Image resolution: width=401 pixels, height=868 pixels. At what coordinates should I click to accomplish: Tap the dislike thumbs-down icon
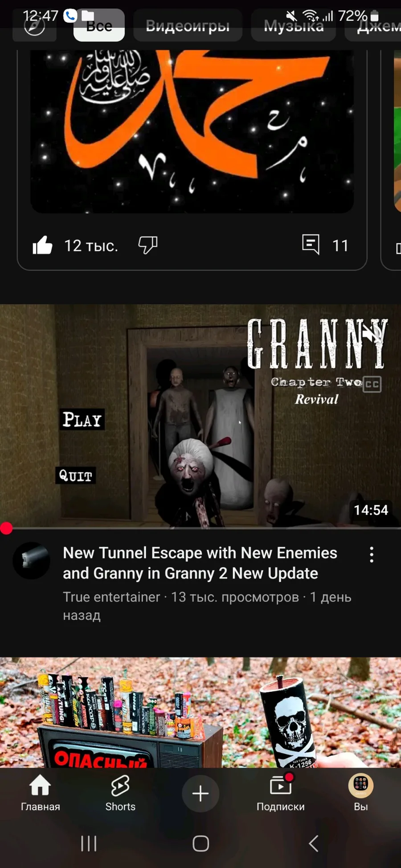[147, 245]
